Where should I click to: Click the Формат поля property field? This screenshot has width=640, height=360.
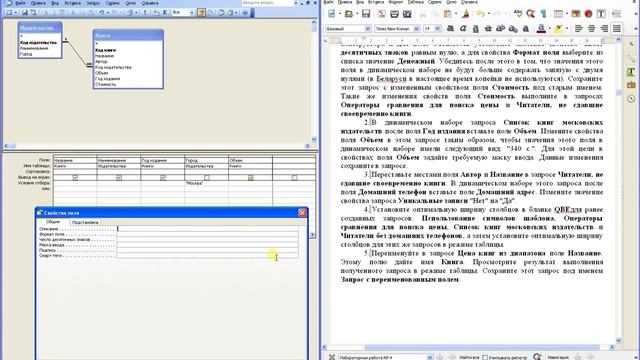207,234
